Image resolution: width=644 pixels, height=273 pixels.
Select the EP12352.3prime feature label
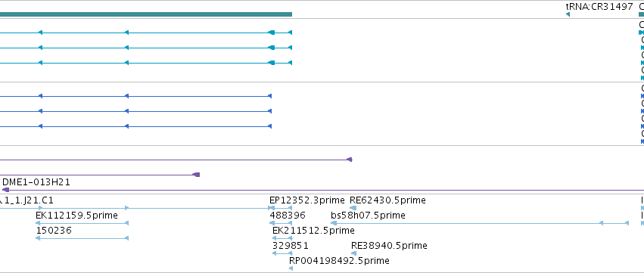pos(306,200)
